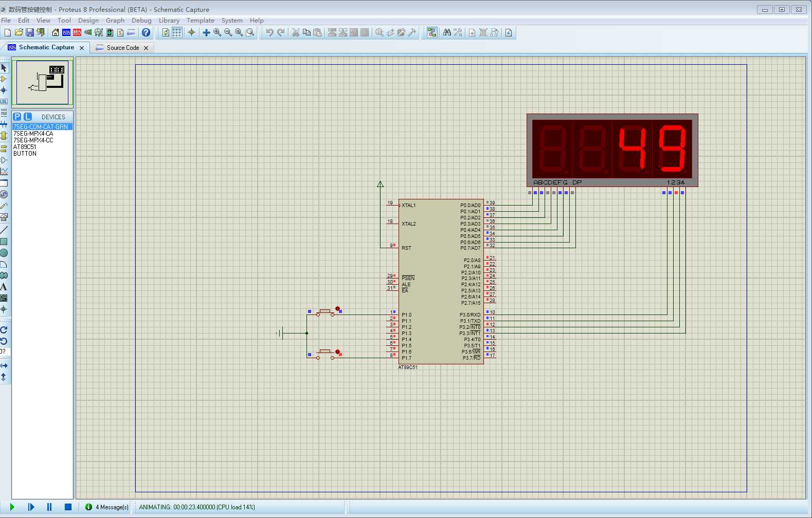
Task: Select the 2D Graphics Box tool
Action: (x=4, y=242)
